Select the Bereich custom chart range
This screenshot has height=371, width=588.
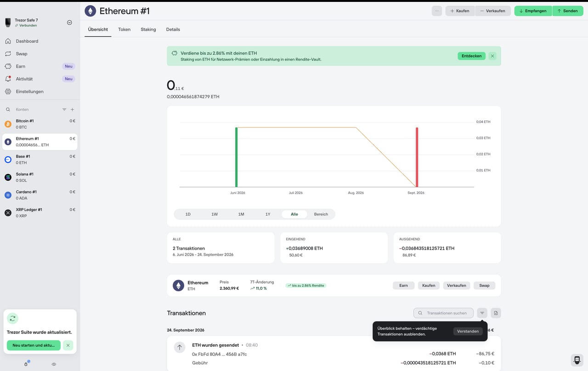pos(321,214)
